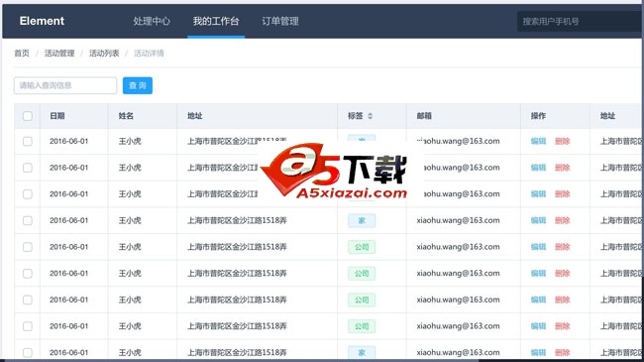The height and width of the screenshot is (362, 644).
Task: Focus the 请输入查询信息 input field
Action: click(65, 85)
